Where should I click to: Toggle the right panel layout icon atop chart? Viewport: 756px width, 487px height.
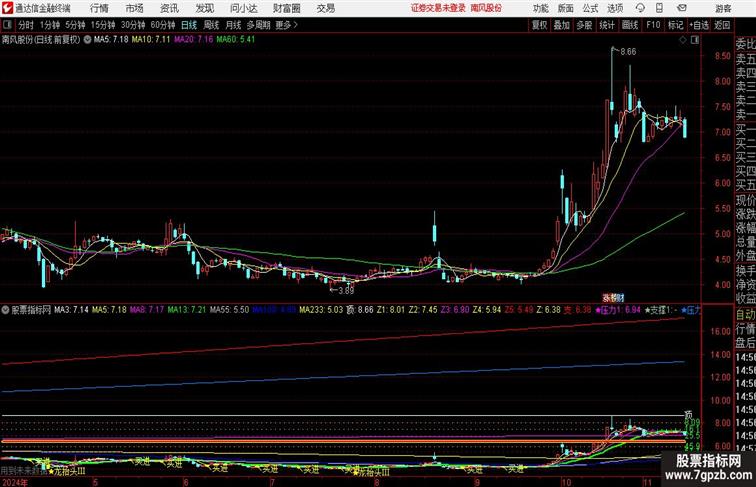pyautogui.click(x=695, y=40)
